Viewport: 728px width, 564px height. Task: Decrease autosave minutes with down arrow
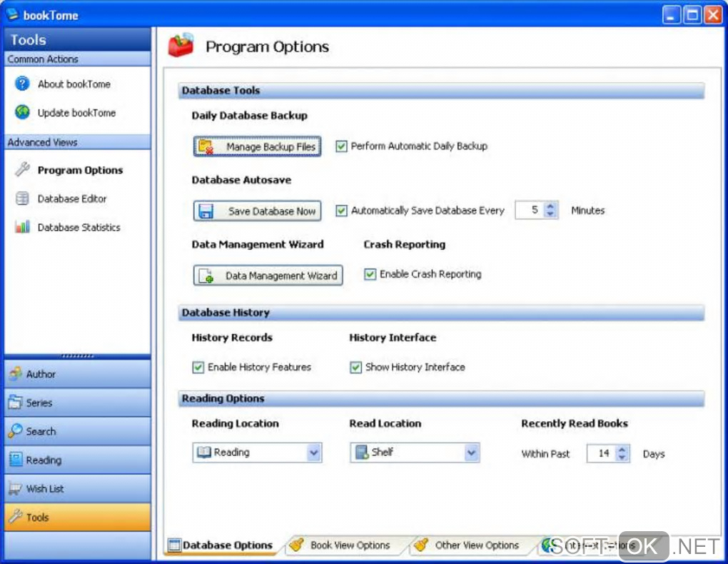click(550, 214)
